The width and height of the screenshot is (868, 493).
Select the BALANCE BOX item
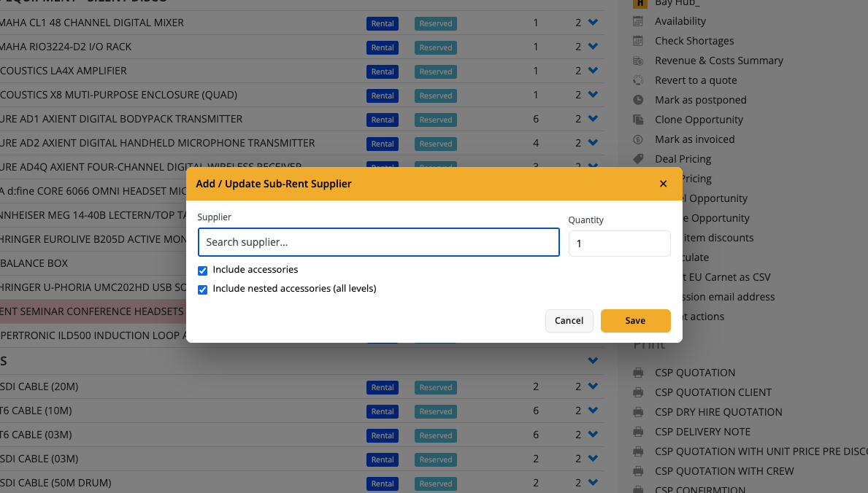34,263
